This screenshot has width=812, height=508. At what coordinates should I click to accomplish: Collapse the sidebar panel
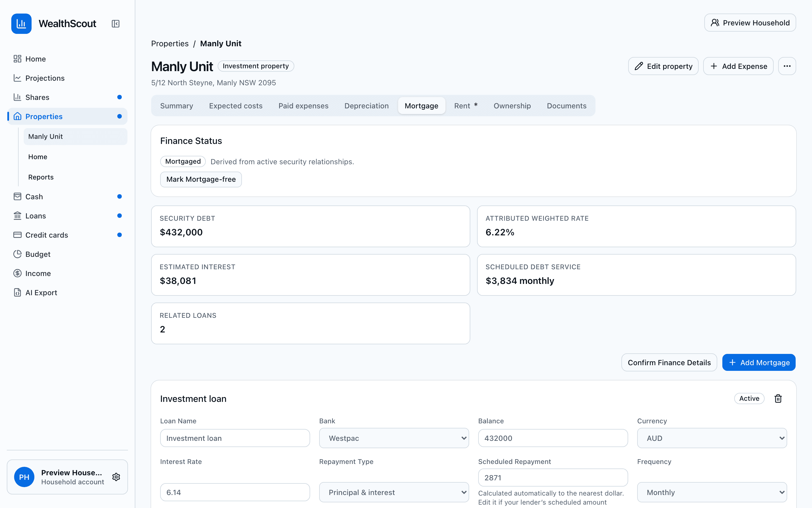pyautogui.click(x=115, y=23)
